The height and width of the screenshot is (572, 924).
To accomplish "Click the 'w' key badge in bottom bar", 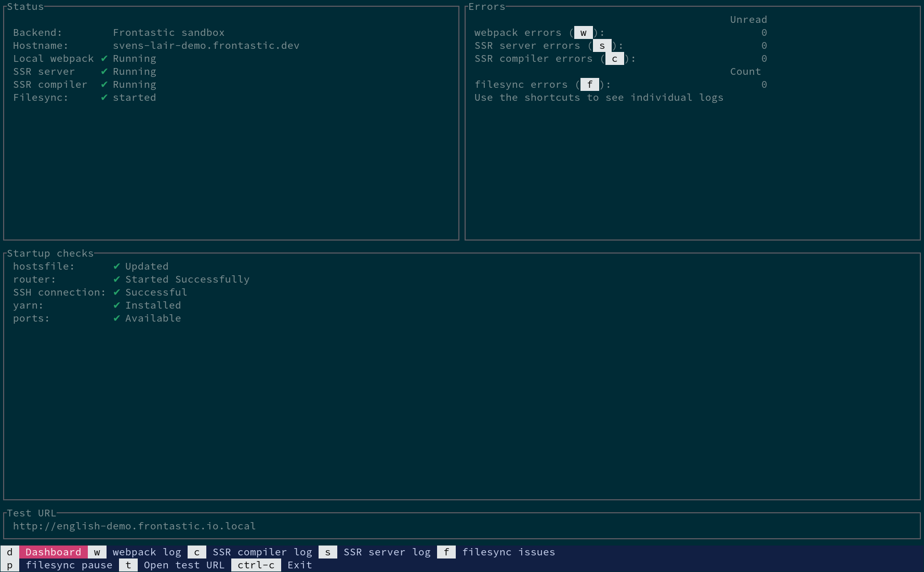I will [x=97, y=552].
